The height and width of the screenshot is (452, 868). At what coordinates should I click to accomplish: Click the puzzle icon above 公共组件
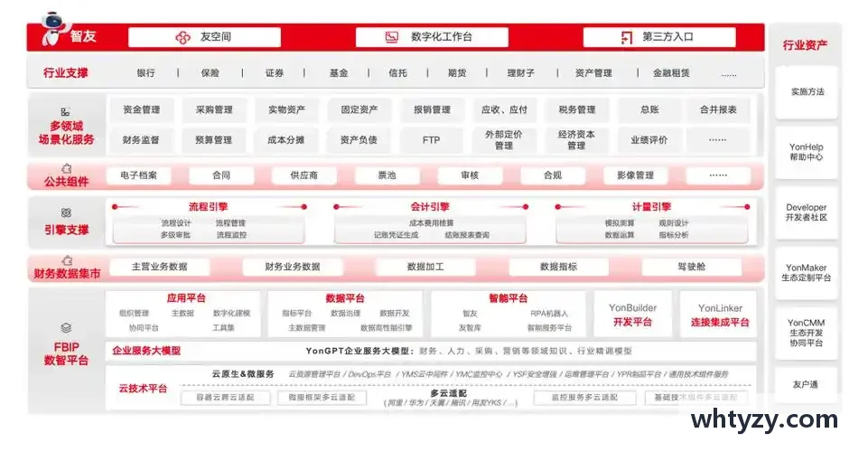tap(67, 168)
